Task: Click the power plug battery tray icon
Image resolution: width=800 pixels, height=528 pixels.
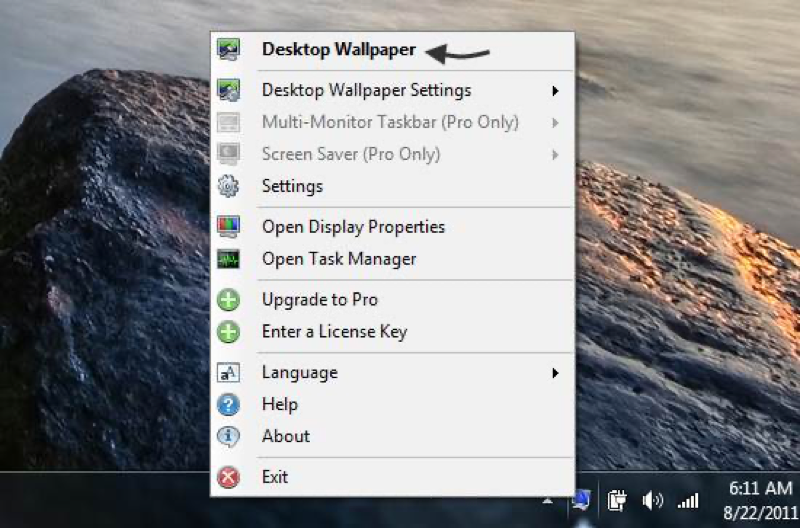Action: coord(617,501)
